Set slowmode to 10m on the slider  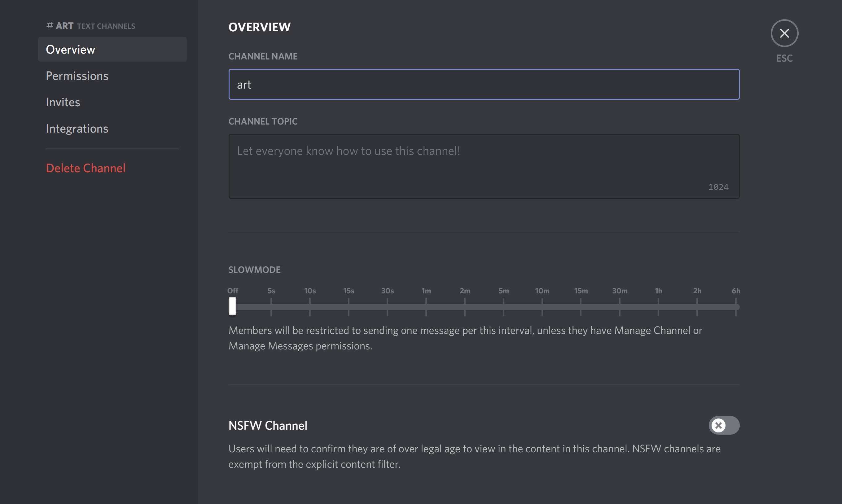542,307
